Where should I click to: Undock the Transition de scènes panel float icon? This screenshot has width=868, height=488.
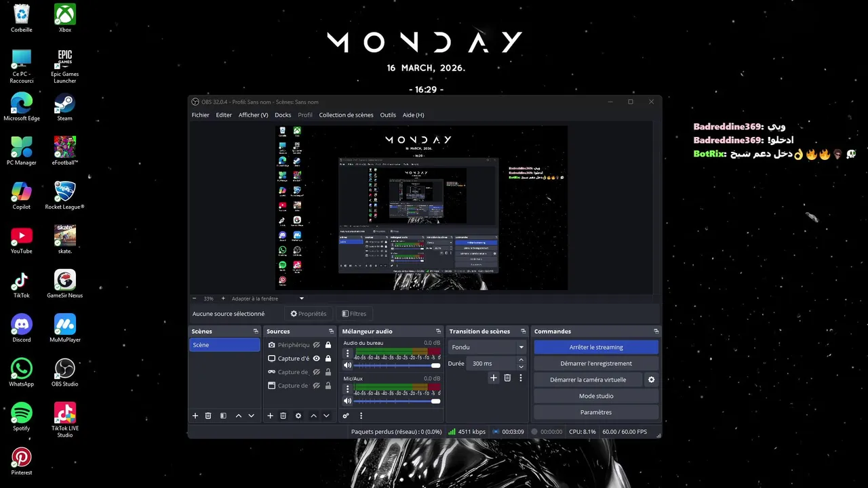524,331
